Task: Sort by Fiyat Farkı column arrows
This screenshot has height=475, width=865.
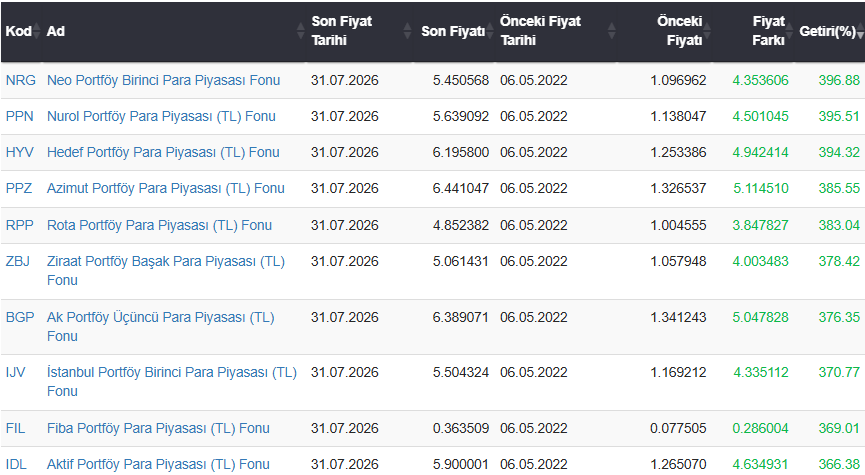Action: (789, 31)
